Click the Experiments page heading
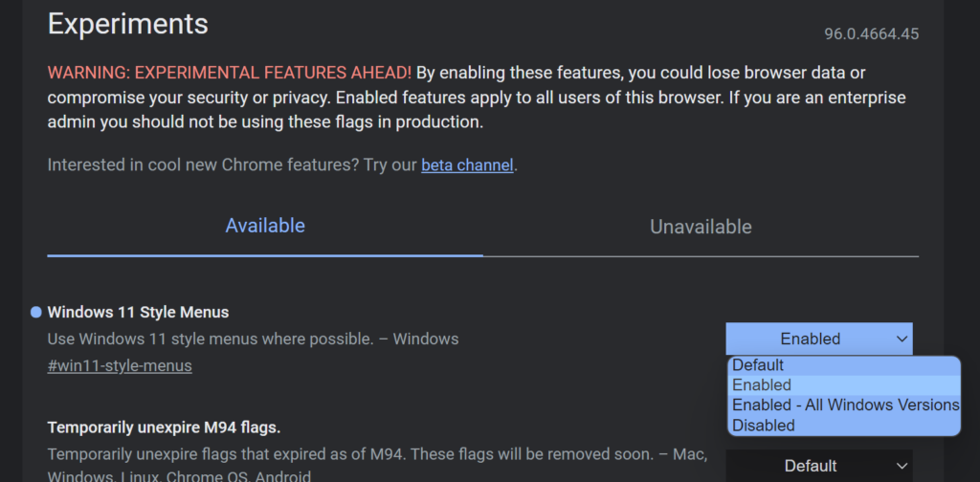980x482 pixels. pyautogui.click(x=128, y=24)
